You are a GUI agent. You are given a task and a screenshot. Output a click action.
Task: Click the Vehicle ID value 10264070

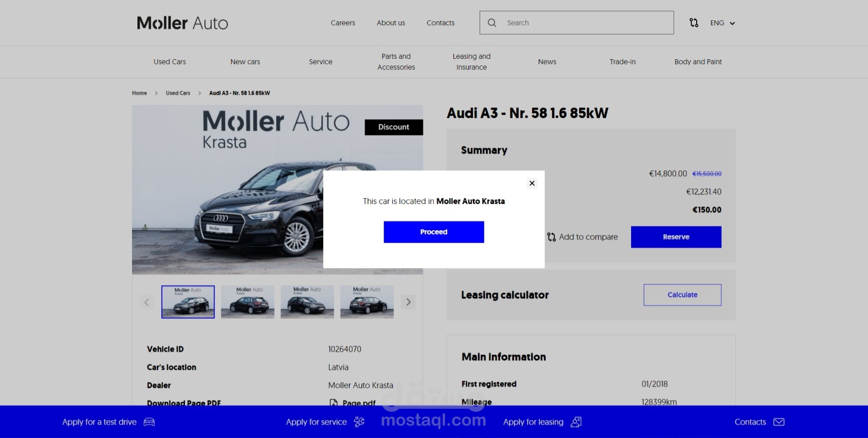345,349
